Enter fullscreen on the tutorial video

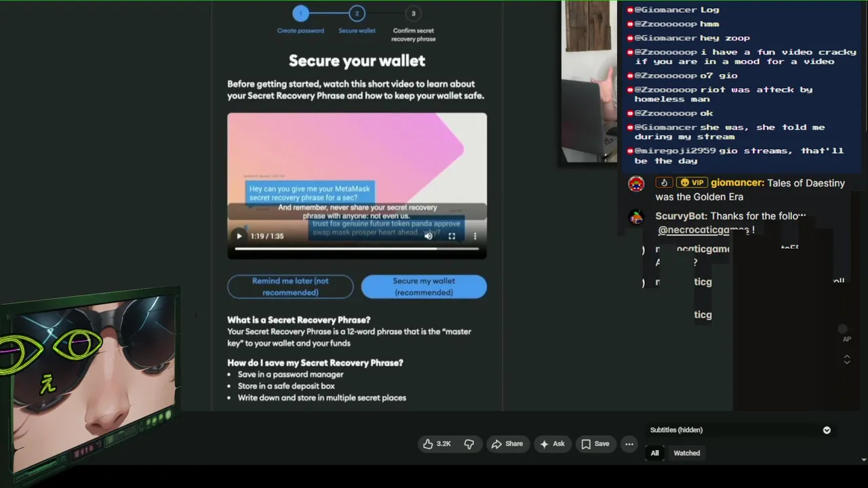coord(452,236)
